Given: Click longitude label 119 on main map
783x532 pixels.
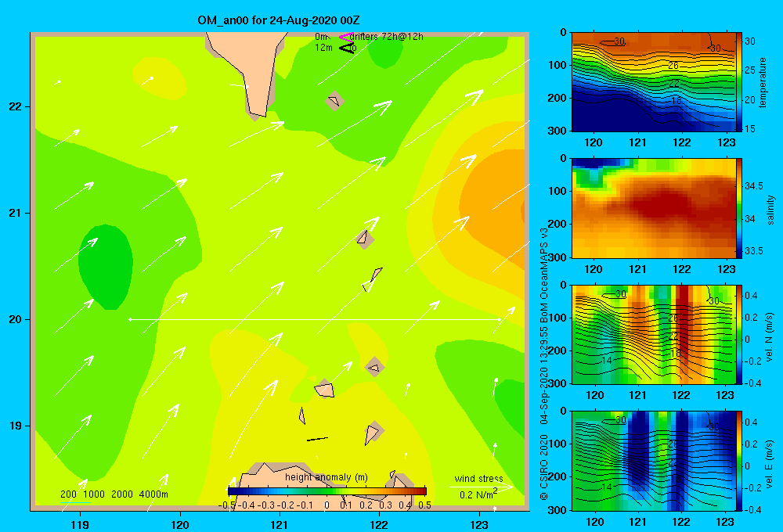Looking at the screenshot, I should [80, 524].
